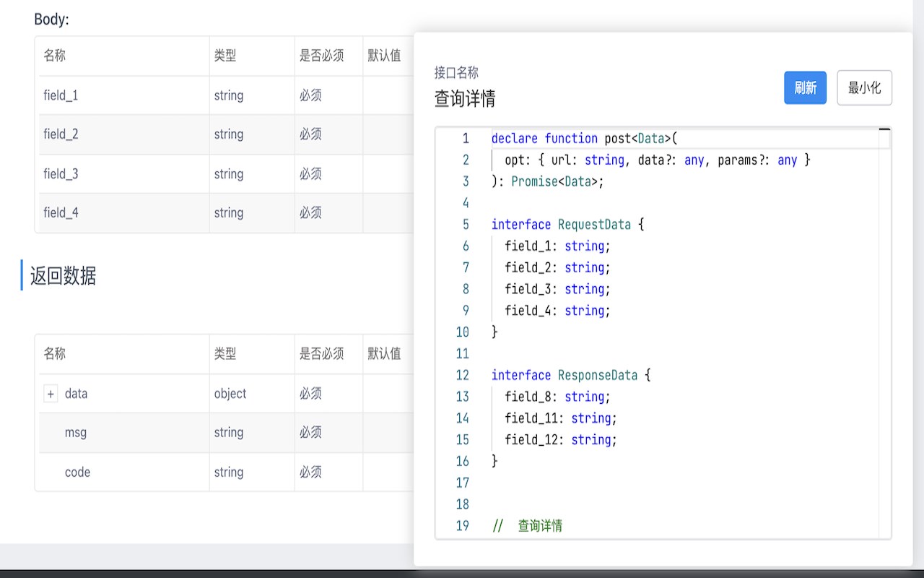Viewport: 924px width, 578px height.
Task: Click the 类型 header in response table
Action: 225,354
